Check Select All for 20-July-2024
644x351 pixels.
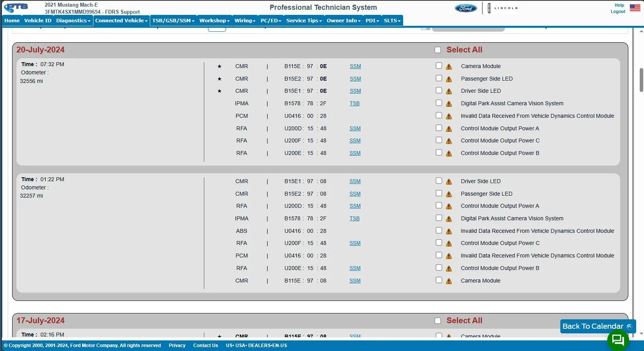tap(438, 50)
